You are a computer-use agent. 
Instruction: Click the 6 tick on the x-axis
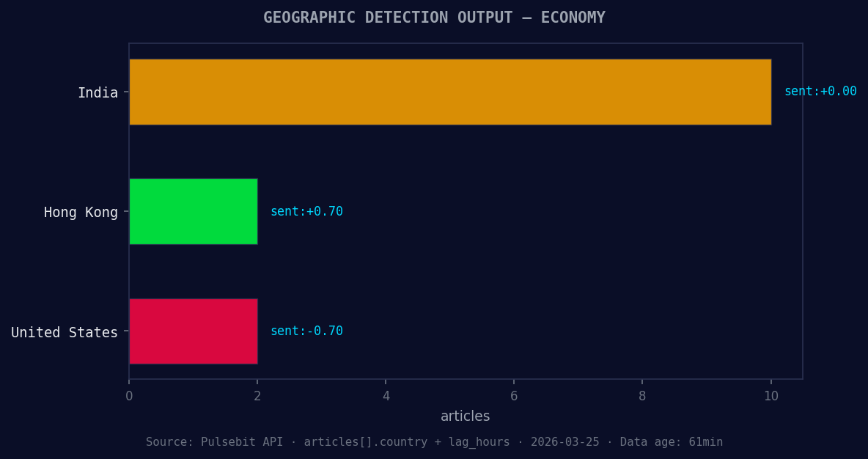pyautogui.click(x=514, y=395)
